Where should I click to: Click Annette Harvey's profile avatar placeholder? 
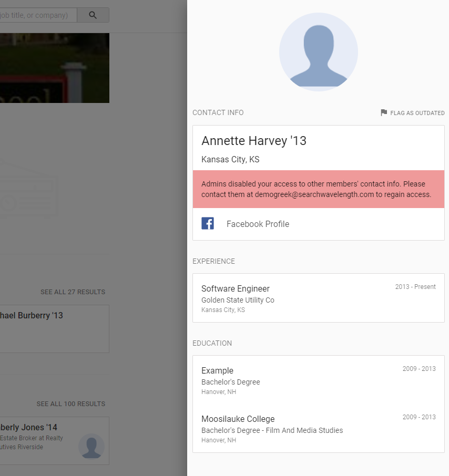point(318,53)
